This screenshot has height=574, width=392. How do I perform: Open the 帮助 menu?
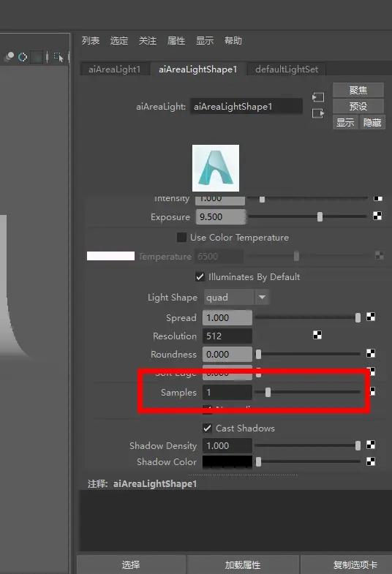click(x=233, y=41)
